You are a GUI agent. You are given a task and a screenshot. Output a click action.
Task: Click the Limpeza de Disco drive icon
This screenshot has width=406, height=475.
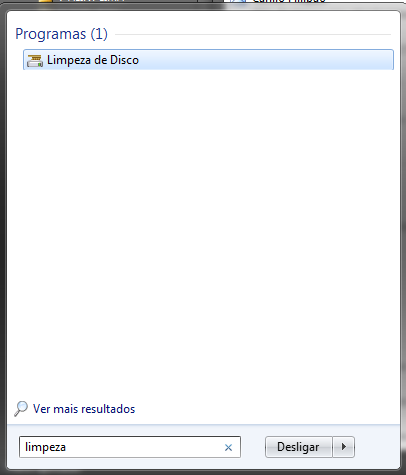[x=35, y=60]
